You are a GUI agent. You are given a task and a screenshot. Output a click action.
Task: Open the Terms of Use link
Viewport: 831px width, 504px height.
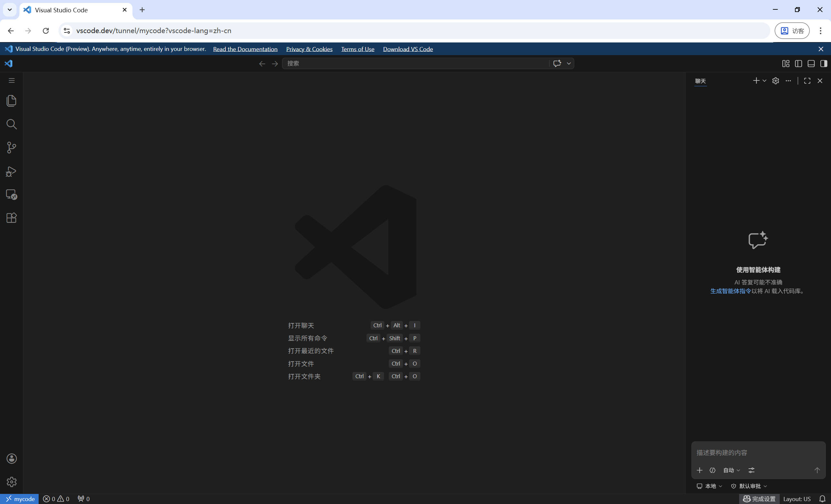[x=357, y=49]
